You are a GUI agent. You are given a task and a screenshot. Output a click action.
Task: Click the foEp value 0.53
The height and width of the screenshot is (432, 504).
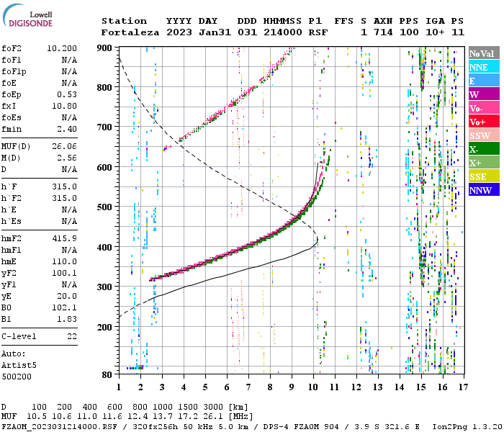tap(67, 94)
